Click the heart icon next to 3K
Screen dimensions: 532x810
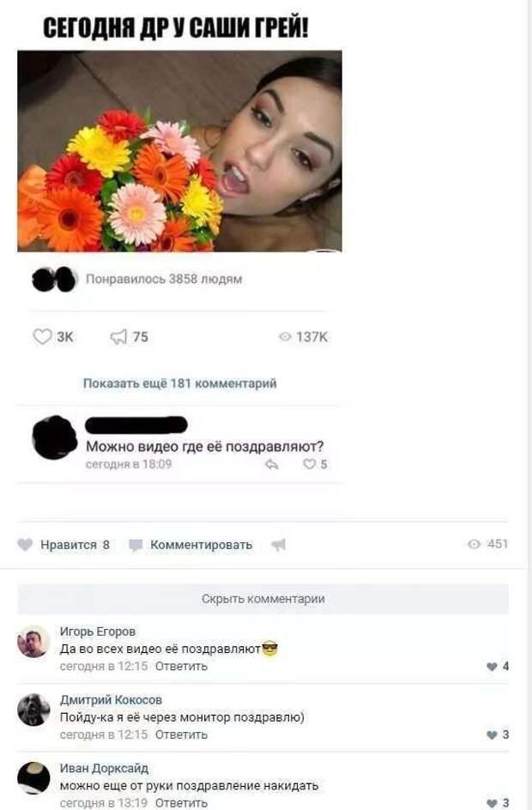42,337
